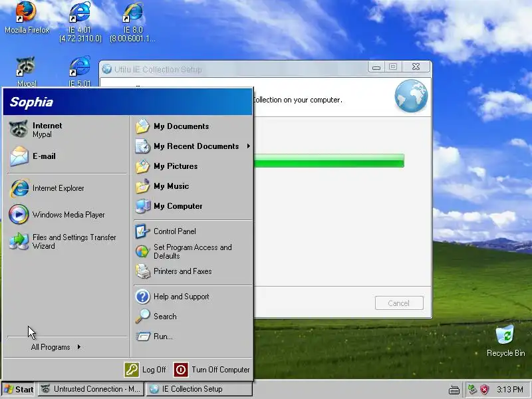Open My Documents folder
The width and height of the screenshot is (532, 399).
point(193,126)
